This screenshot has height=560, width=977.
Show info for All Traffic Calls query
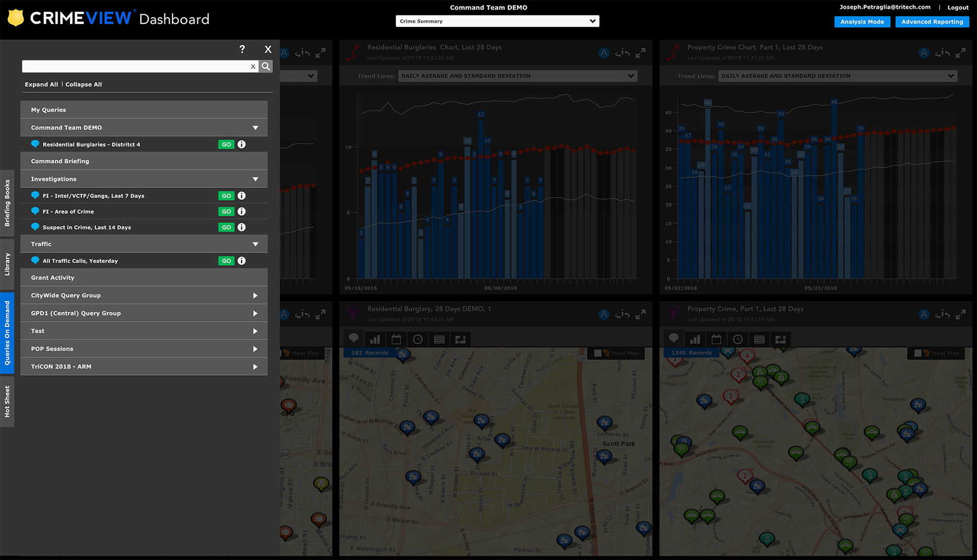[242, 261]
